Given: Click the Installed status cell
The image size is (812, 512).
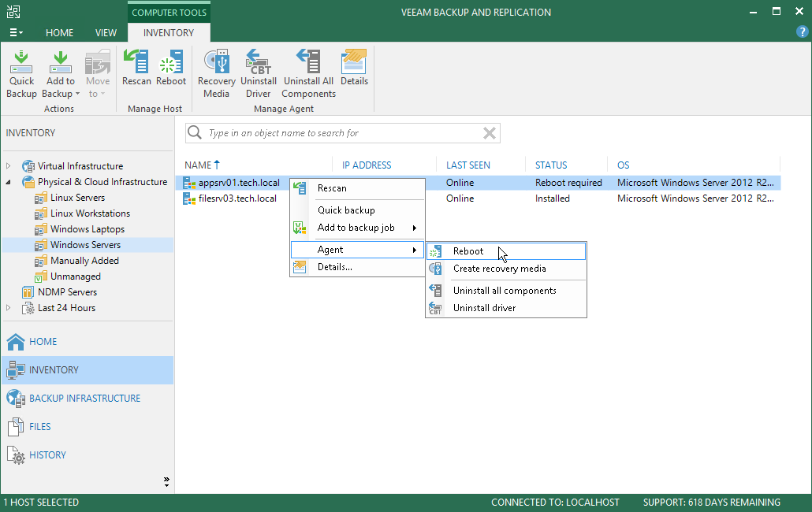Looking at the screenshot, I should [553, 198].
